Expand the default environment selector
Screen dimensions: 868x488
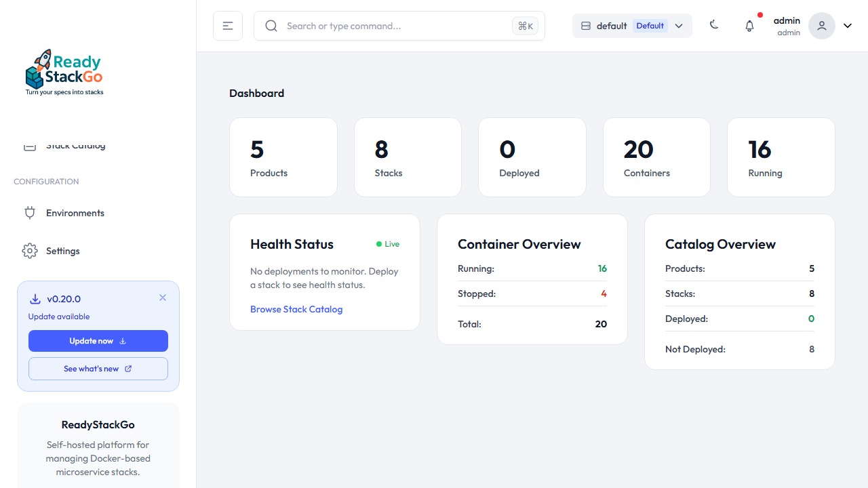(632, 26)
